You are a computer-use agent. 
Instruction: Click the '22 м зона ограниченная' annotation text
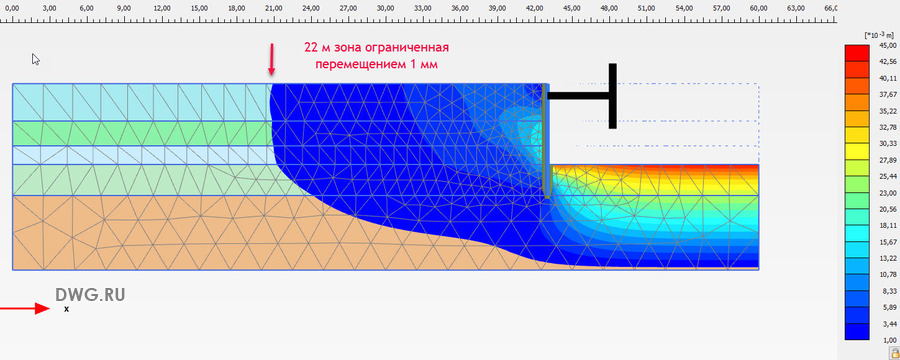[x=376, y=47]
